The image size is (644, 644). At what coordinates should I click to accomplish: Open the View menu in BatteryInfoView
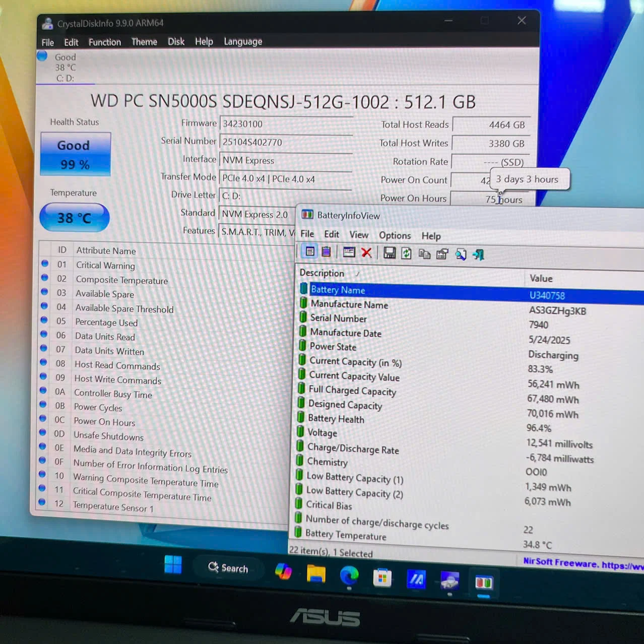coord(359,235)
